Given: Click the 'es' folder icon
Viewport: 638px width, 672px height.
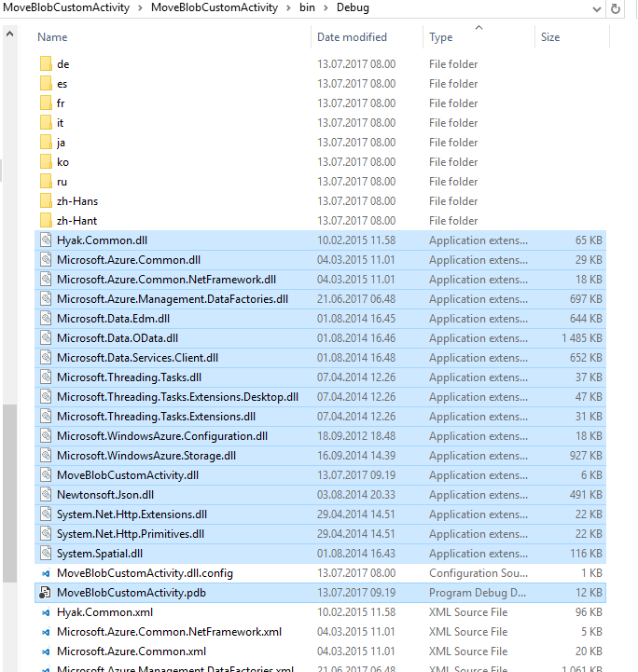Looking at the screenshot, I should pos(46,84).
